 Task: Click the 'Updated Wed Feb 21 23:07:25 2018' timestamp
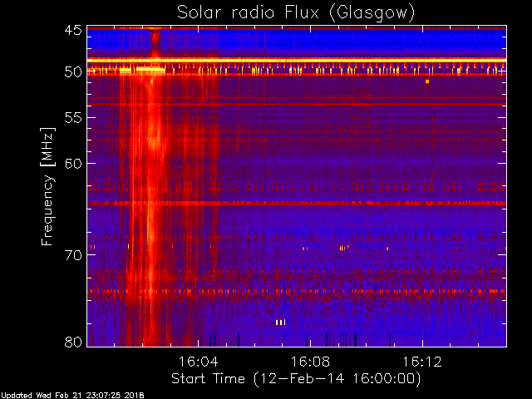pyautogui.click(x=72, y=396)
